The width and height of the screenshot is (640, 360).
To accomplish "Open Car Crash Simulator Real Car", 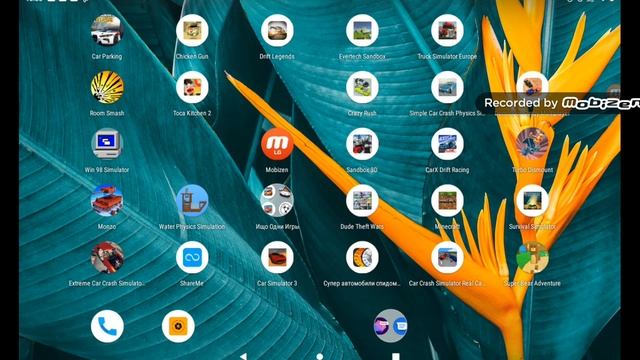I will pos(447,258).
